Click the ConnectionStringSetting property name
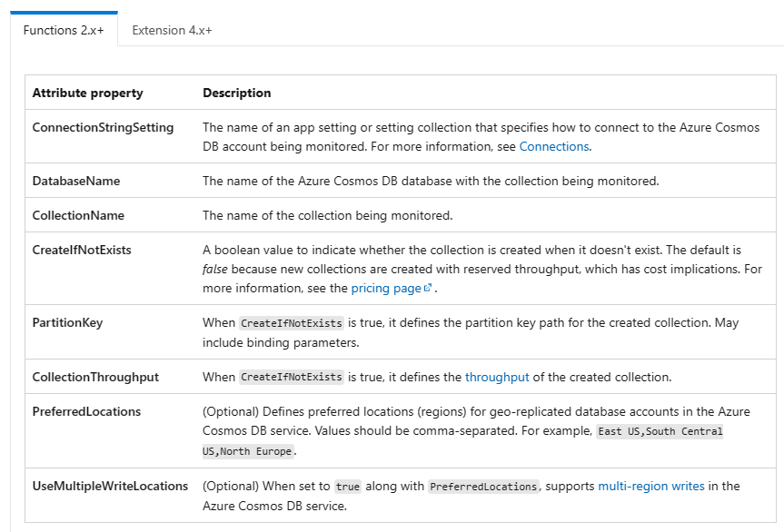This screenshot has width=784, height=532. 103,128
